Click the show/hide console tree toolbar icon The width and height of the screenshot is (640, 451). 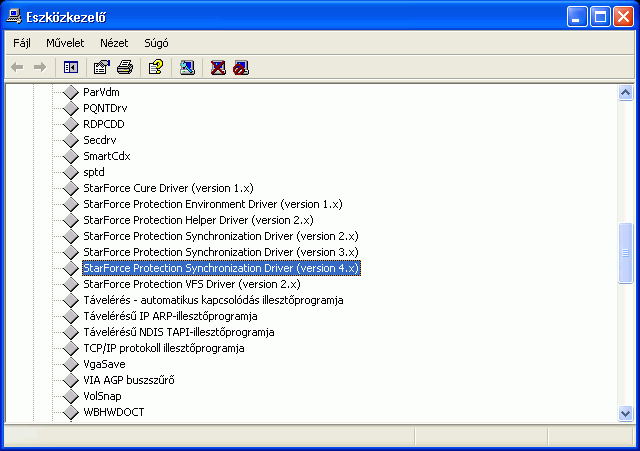(71, 68)
